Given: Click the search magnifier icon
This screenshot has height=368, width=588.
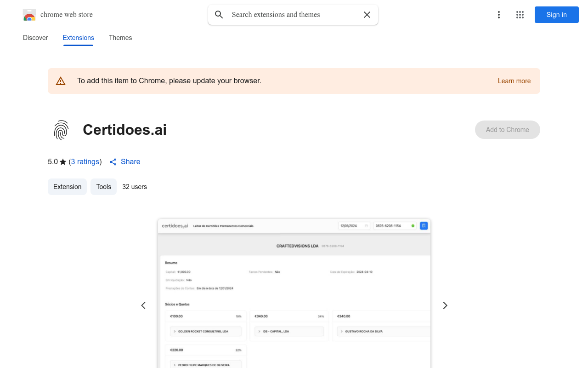Looking at the screenshot, I should click(219, 15).
